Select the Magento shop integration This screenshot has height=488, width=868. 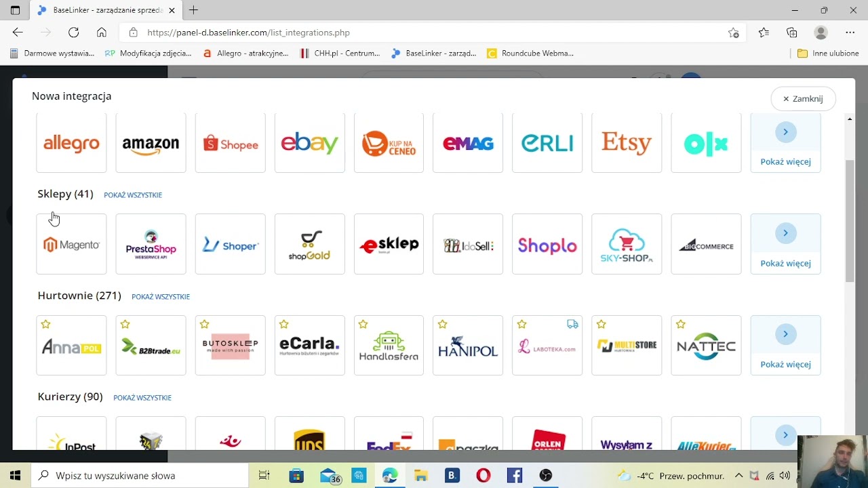[71, 244]
